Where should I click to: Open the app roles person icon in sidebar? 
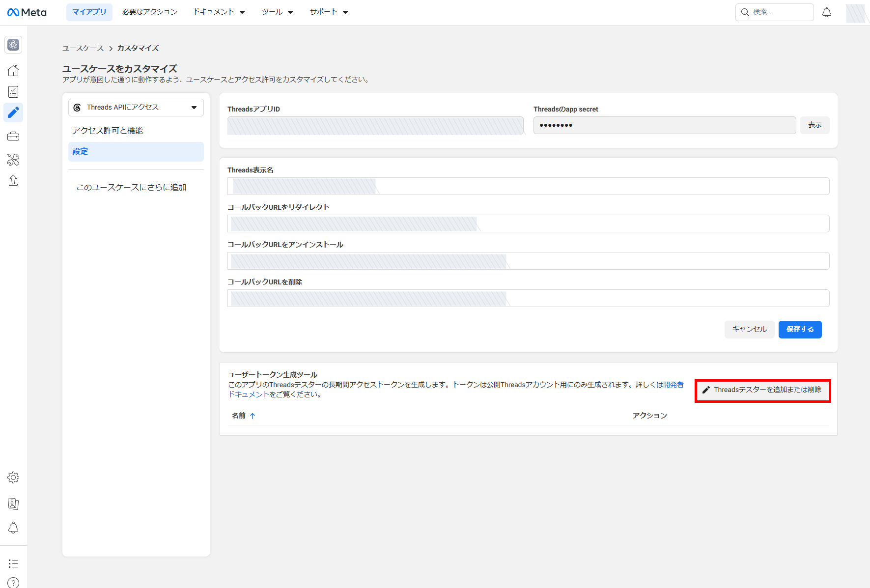click(x=13, y=504)
